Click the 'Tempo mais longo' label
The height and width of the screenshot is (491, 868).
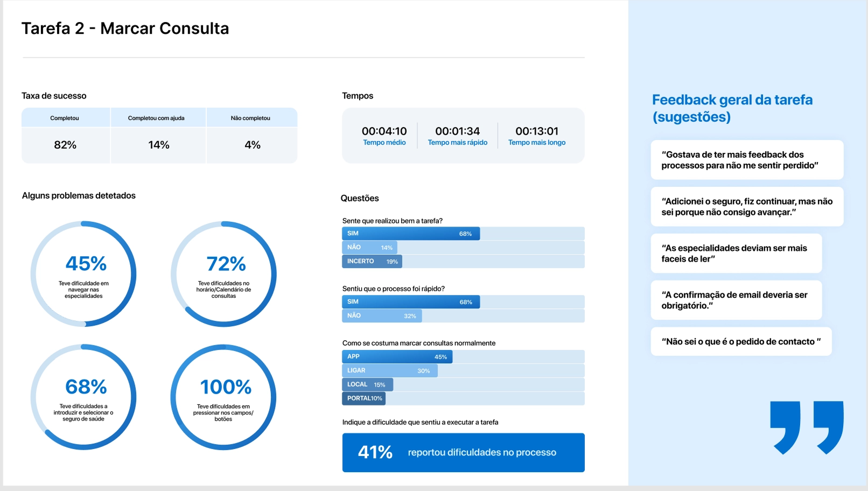(537, 143)
